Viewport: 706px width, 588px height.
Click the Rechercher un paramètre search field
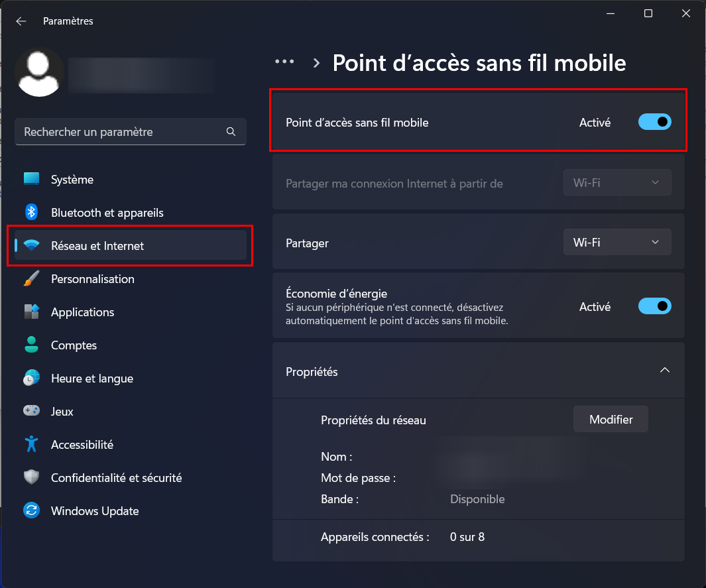click(123, 132)
